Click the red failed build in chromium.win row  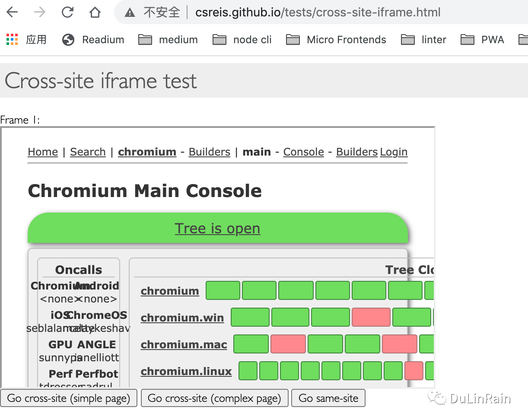[371, 317]
